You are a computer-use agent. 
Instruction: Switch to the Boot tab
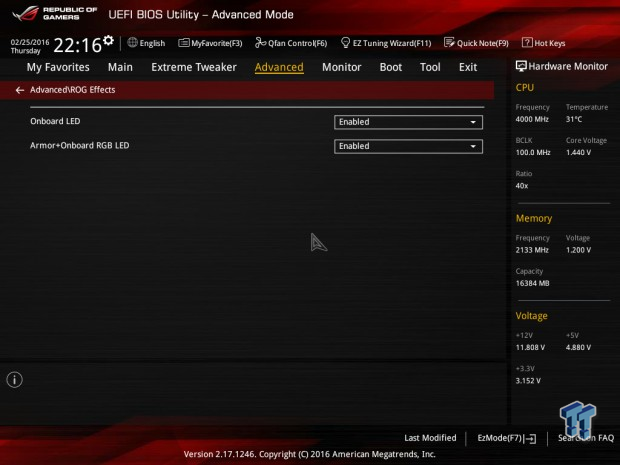391,67
